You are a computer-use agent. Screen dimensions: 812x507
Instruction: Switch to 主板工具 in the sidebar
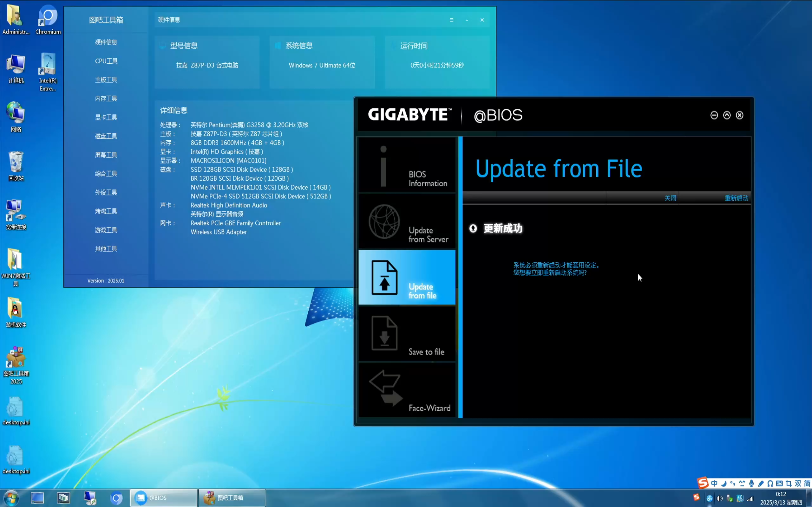pos(106,80)
